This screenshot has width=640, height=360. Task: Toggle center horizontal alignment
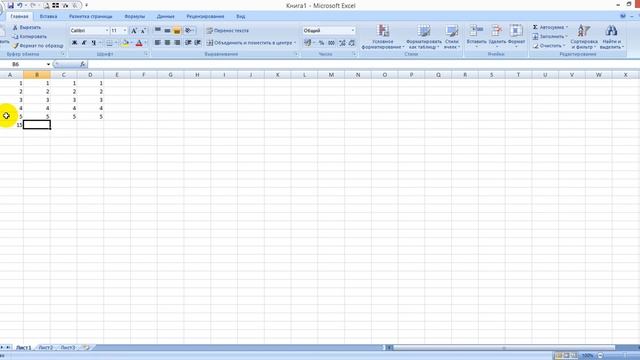(x=167, y=42)
